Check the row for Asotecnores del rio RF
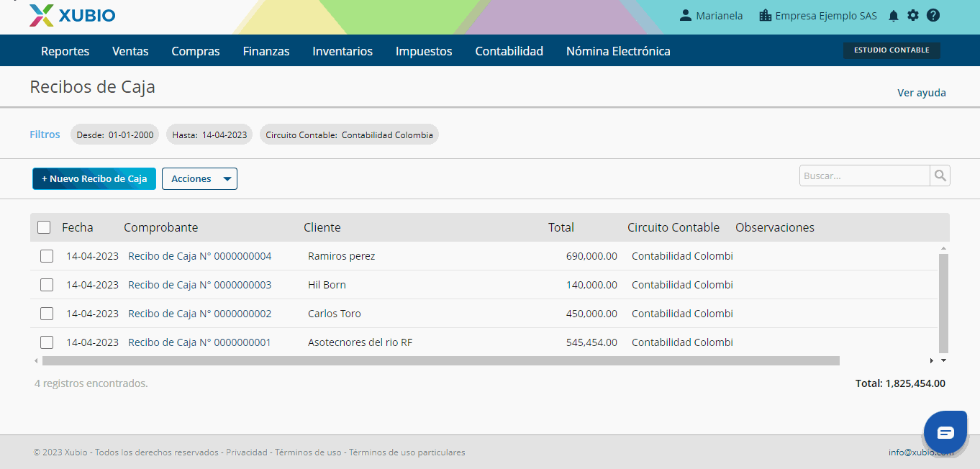 pos(47,342)
